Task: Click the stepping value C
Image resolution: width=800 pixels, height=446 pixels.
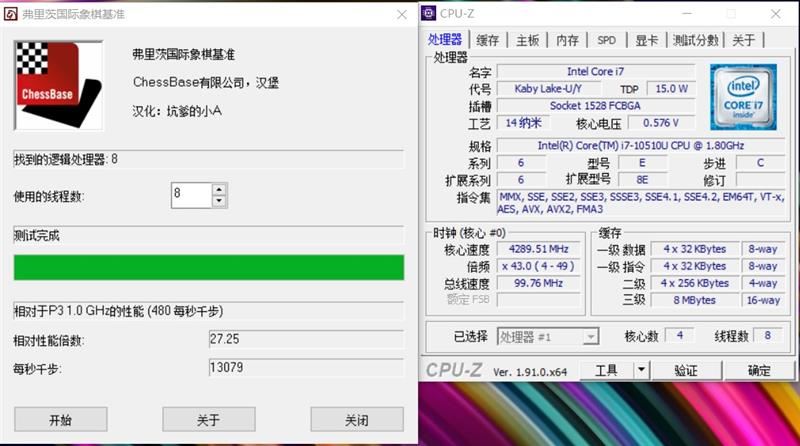Action: coord(760,163)
